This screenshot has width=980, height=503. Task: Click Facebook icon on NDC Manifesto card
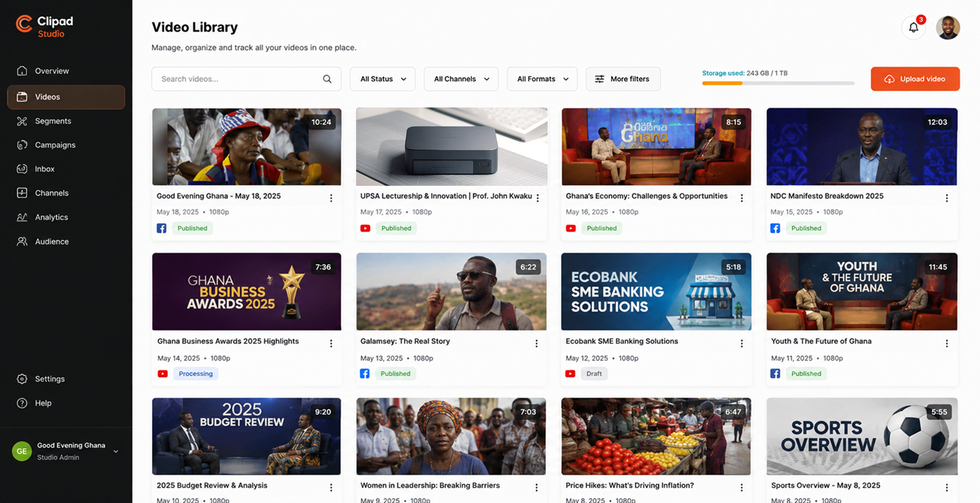(x=775, y=228)
